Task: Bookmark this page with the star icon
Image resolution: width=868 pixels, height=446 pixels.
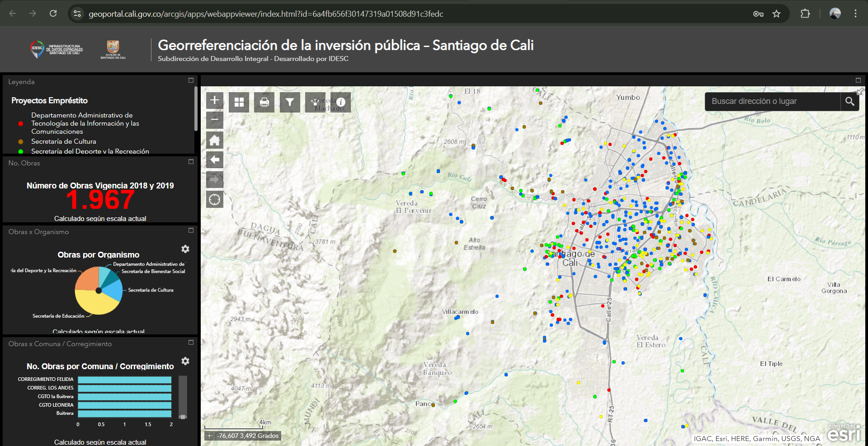Action: click(776, 14)
